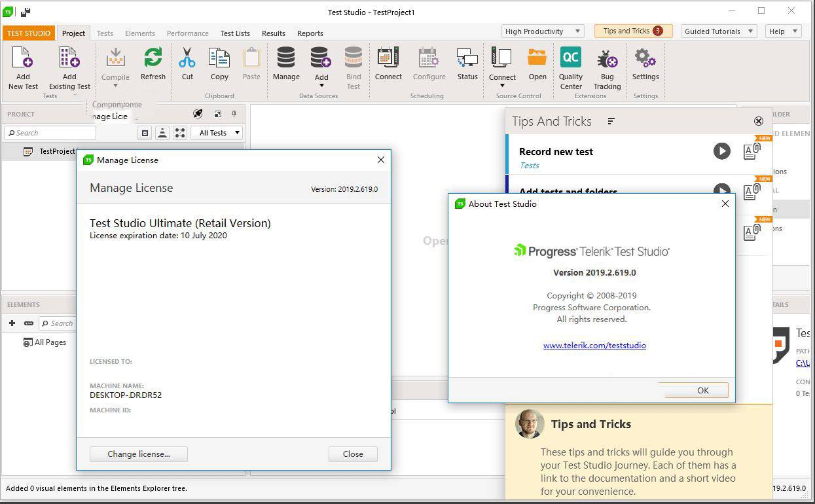Click the Paste clipboard icon
This screenshot has height=504, width=815.
(x=251, y=58)
